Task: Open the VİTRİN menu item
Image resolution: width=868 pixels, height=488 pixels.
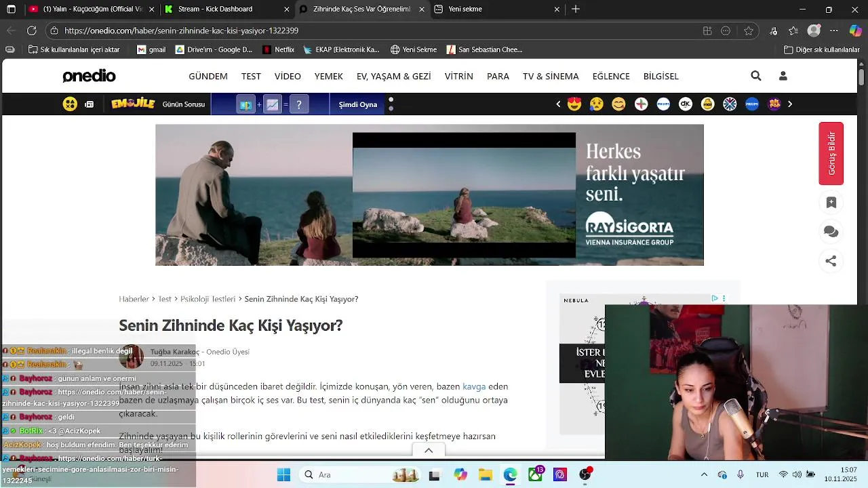Action: [459, 76]
